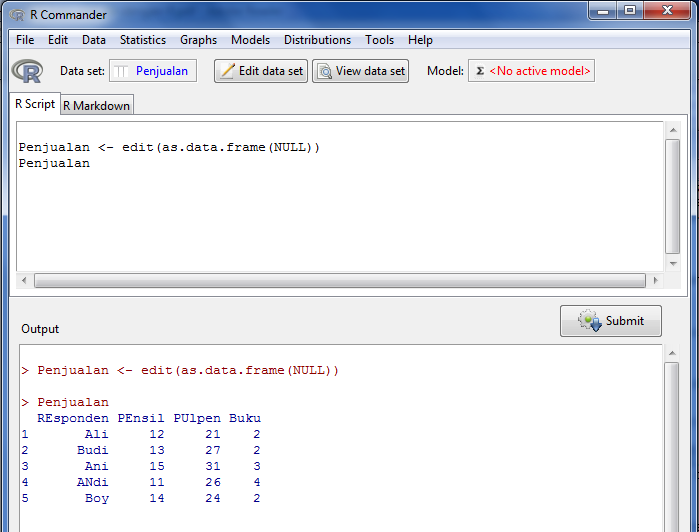The image size is (699, 532).
Task: Click 'Budi' in output row 2
Action: pyautogui.click(x=92, y=450)
